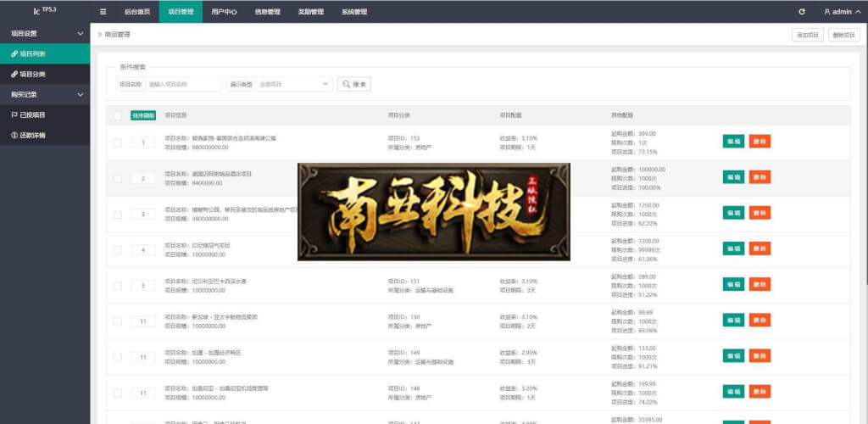868x424 pixels.
Task: Click the refresh icon in top bar
Action: tap(802, 12)
